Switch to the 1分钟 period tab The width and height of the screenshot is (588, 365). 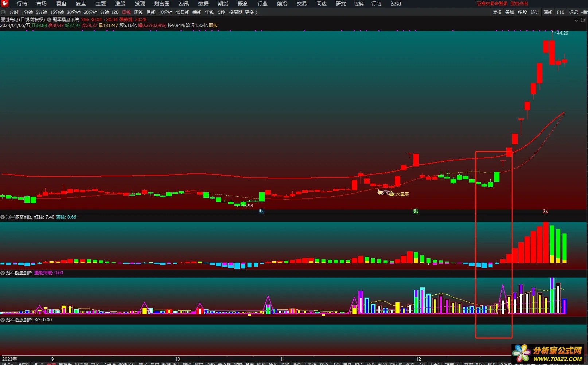tap(27, 12)
